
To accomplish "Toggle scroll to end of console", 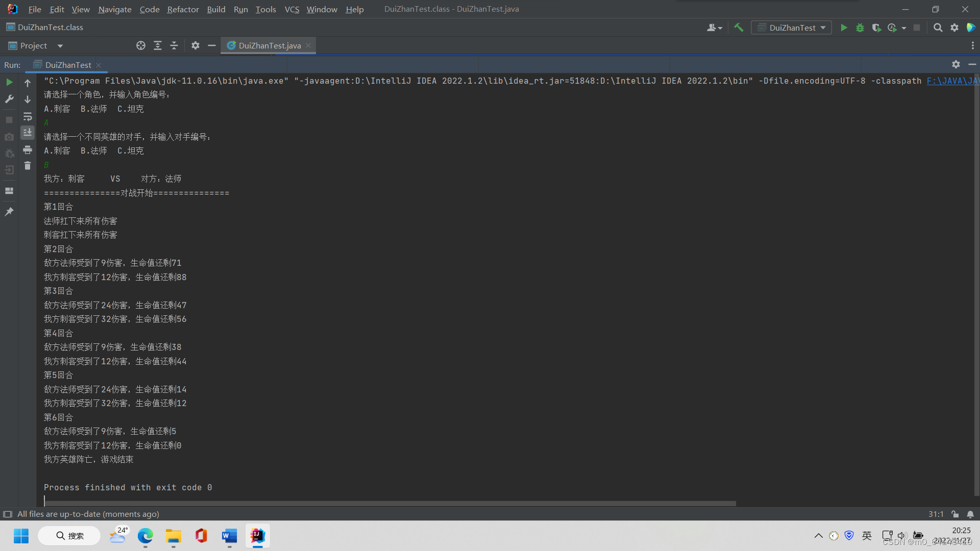I will [x=28, y=133].
